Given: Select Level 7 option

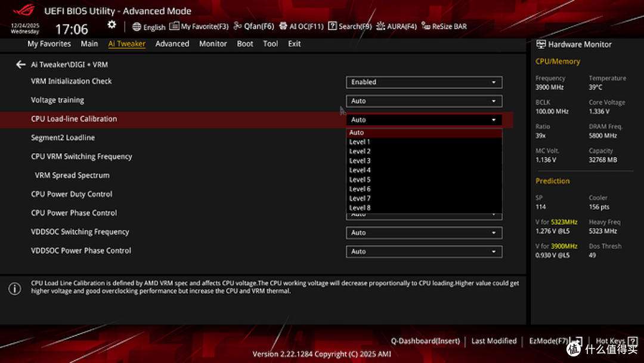Looking at the screenshot, I should 424,199.
